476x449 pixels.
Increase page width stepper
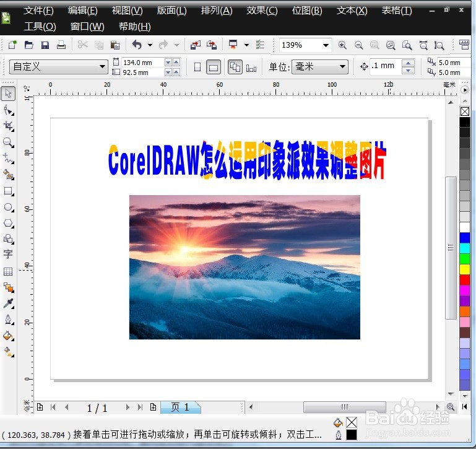tap(176, 62)
